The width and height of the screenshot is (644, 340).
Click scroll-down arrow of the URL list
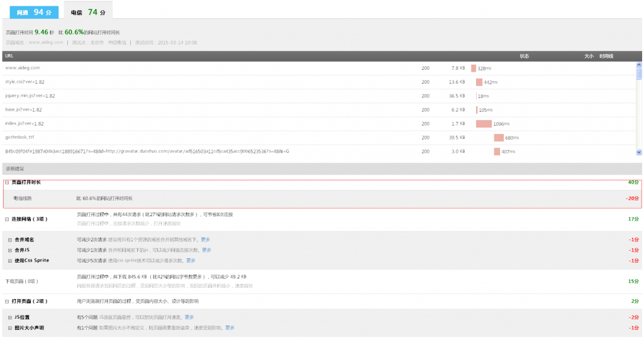point(639,152)
